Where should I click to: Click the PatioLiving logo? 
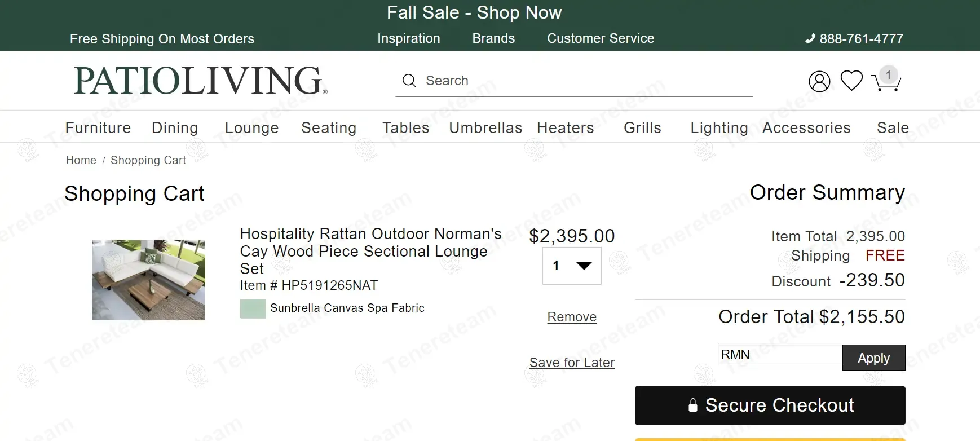click(200, 80)
